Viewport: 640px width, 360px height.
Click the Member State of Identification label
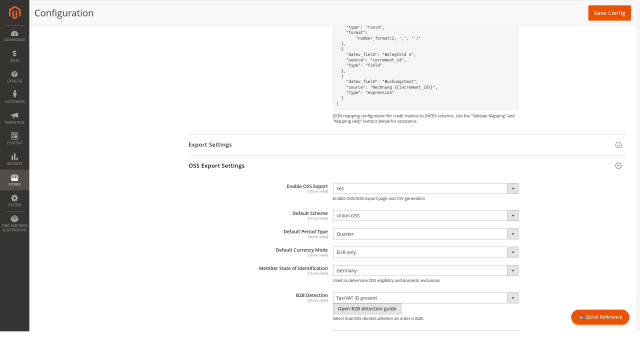click(x=293, y=268)
